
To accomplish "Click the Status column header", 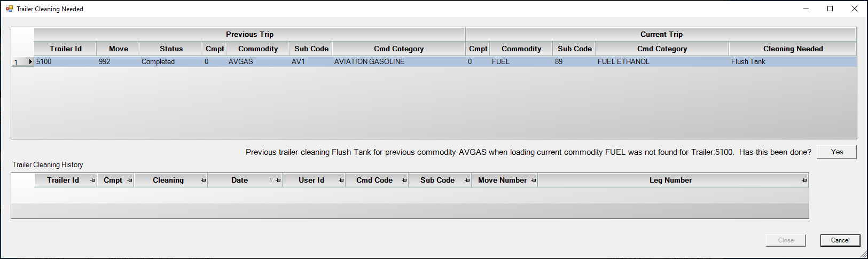I will pos(171,49).
